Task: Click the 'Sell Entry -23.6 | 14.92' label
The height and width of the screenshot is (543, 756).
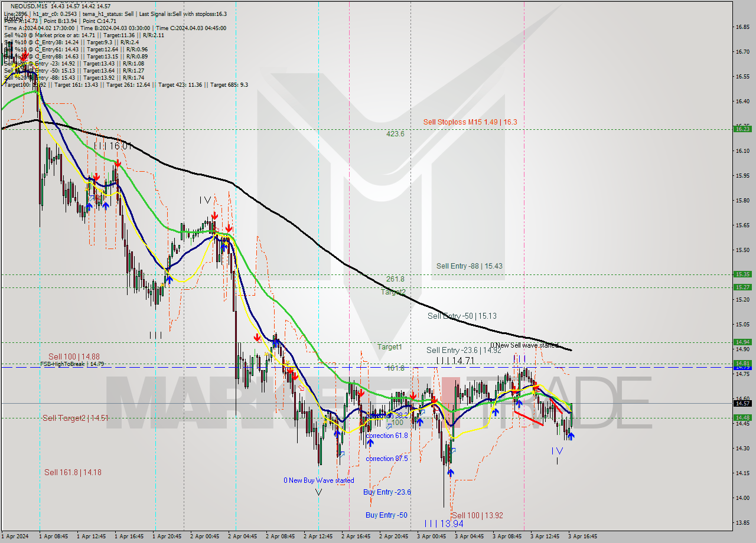Action: [x=464, y=350]
